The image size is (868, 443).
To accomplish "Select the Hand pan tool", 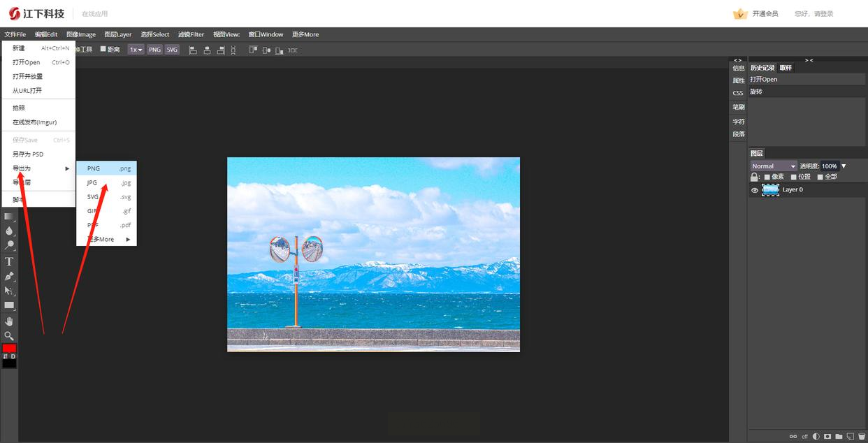I will pos(9,321).
